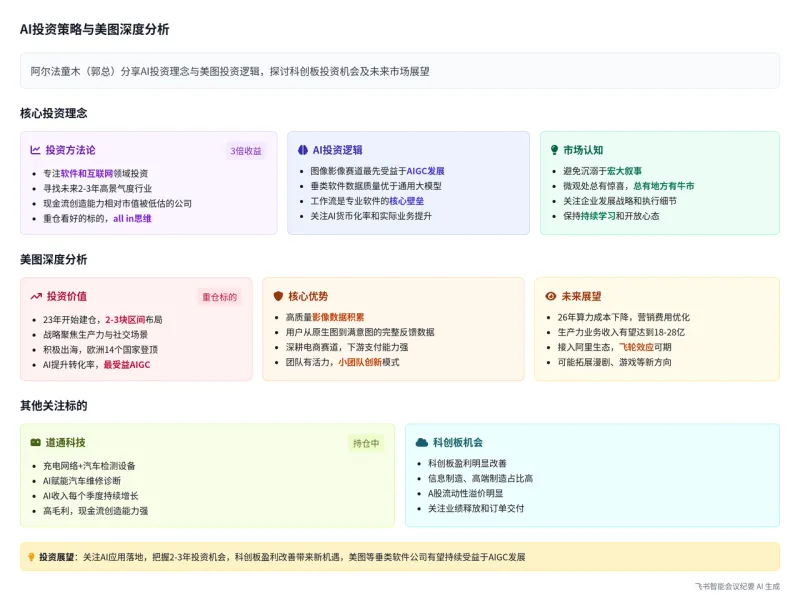Click the lightbulb icon beside 市场认知
Image resolution: width=800 pixels, height=601 pixels.
coord(555,150)
